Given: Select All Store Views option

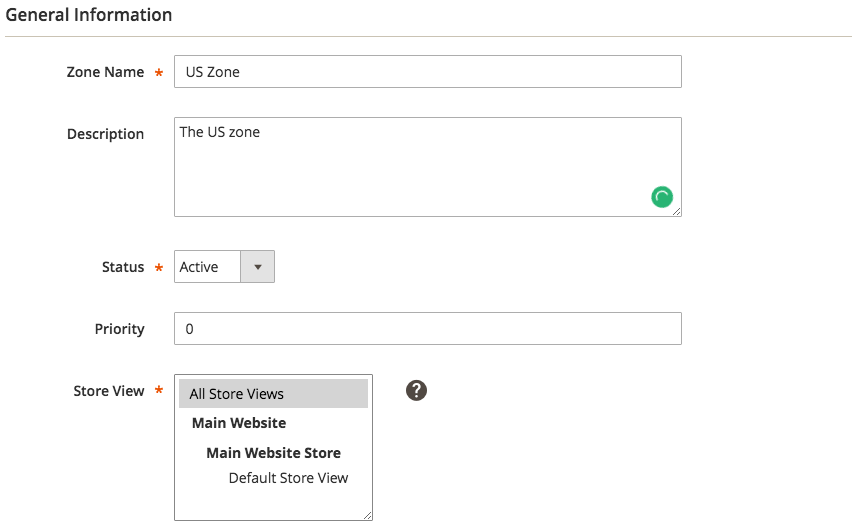Looking at the screenshot, I should click(x=273, y=393).
